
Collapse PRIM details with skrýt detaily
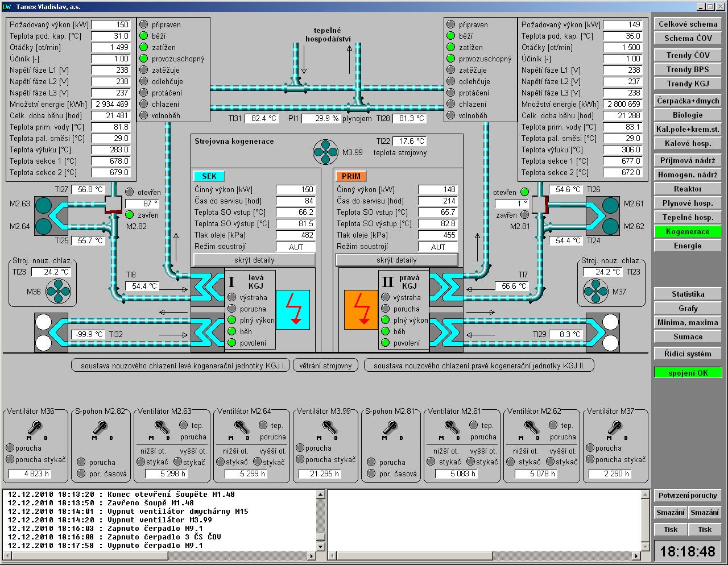click(396, 260)
